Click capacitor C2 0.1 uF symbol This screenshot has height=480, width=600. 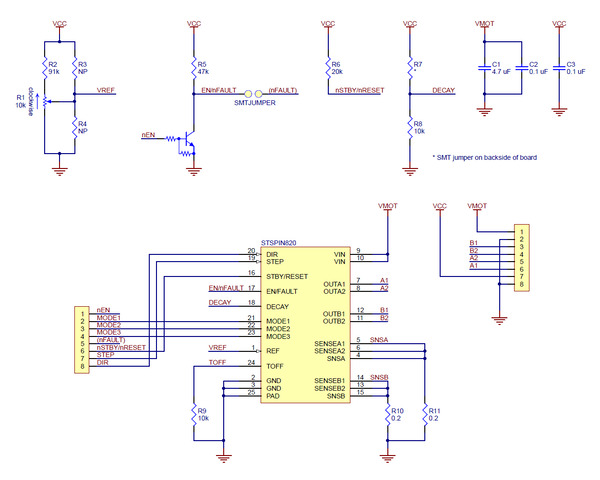tap(522, 68)
